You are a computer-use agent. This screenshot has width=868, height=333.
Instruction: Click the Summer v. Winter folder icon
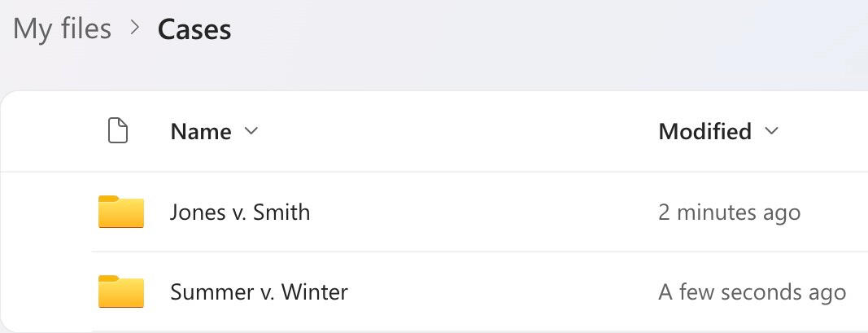(x=120, y=291)
